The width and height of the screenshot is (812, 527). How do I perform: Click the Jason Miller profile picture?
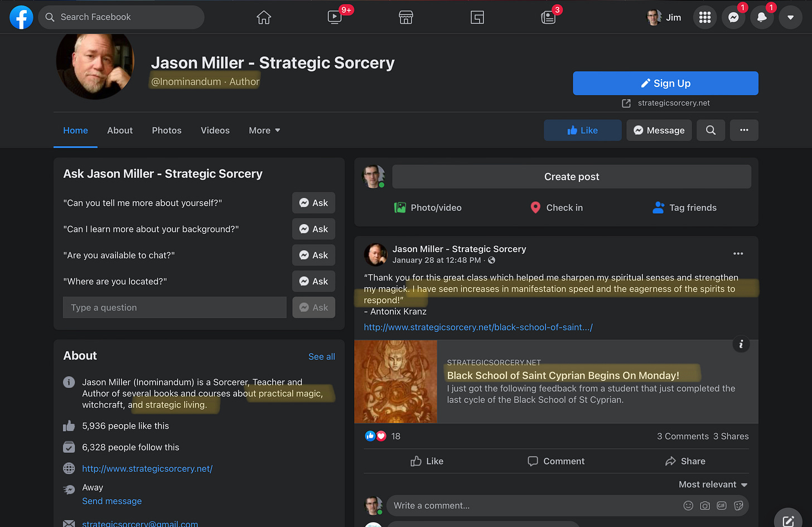pyautogui.click(x=95, y=64)
